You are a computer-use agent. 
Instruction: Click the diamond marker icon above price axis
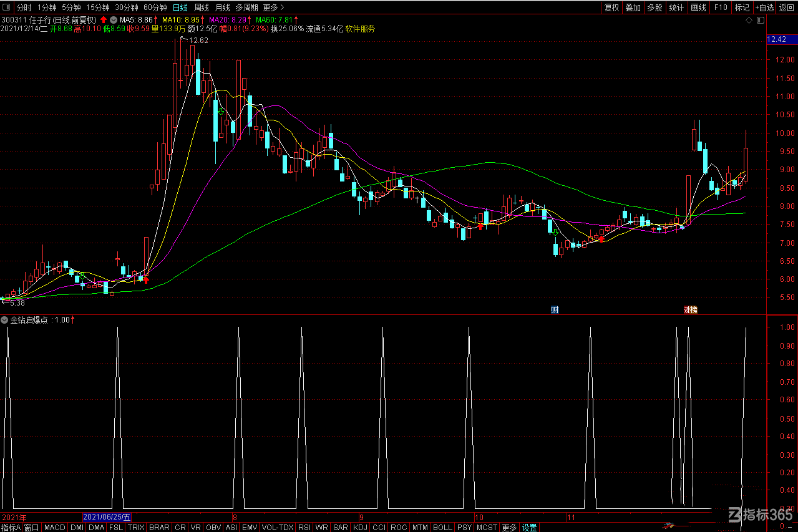(749, 21)
